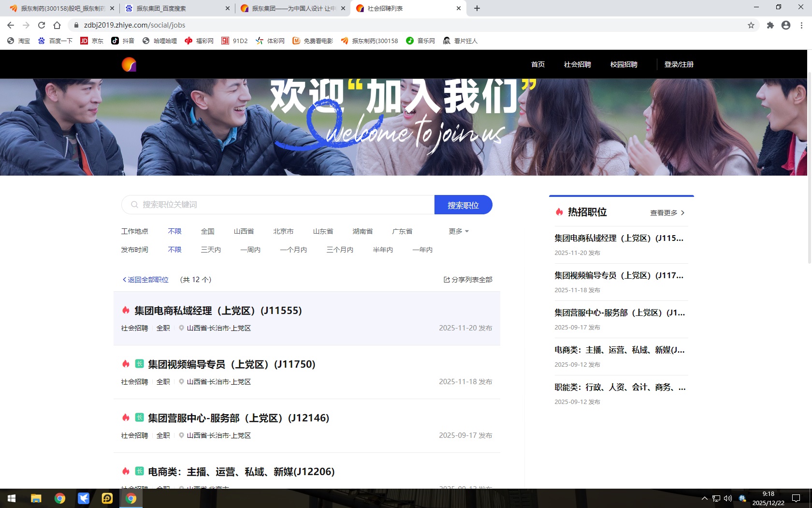
Task: Filter jobs by location 北京市
Action: click(x=283, y=231)
